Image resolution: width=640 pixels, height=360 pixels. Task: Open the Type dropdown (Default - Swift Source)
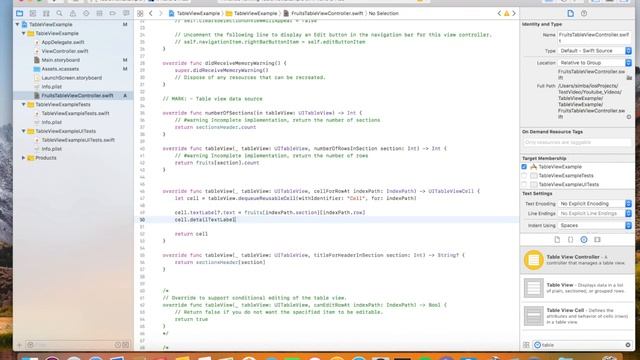595,51
